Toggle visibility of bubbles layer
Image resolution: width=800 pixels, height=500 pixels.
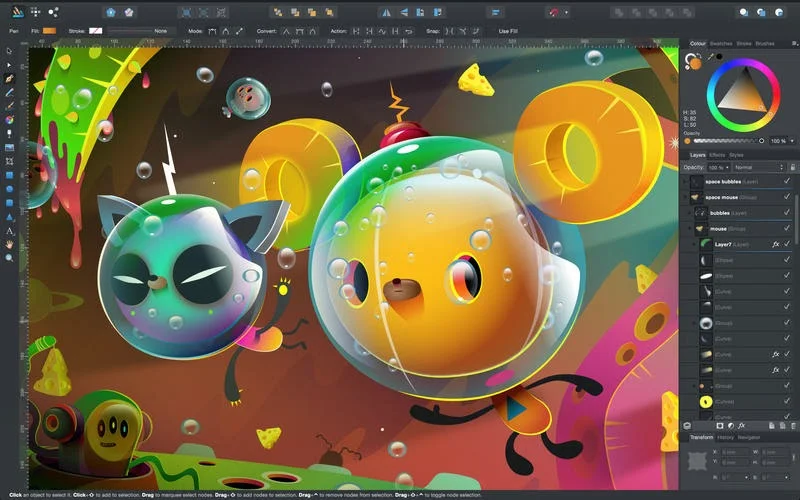787,213
